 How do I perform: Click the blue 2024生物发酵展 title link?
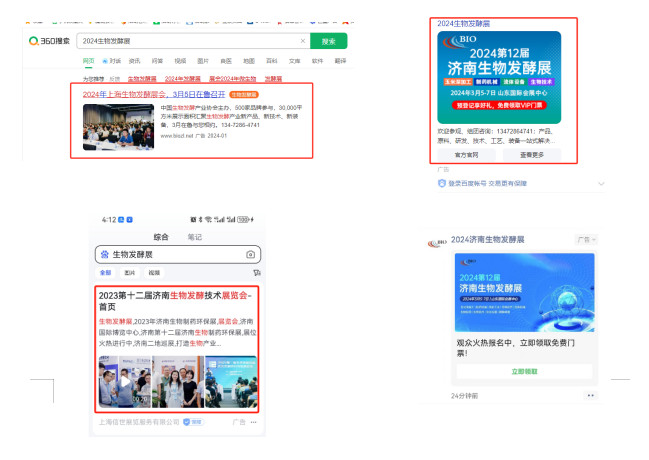[464, 24]
